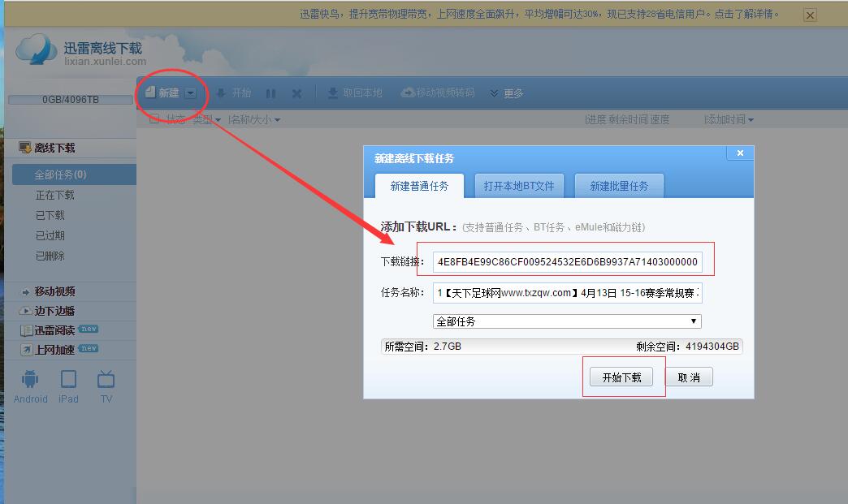Click the pause icon in toolbar
Viewport: 848px width, 504px height.
271,93
